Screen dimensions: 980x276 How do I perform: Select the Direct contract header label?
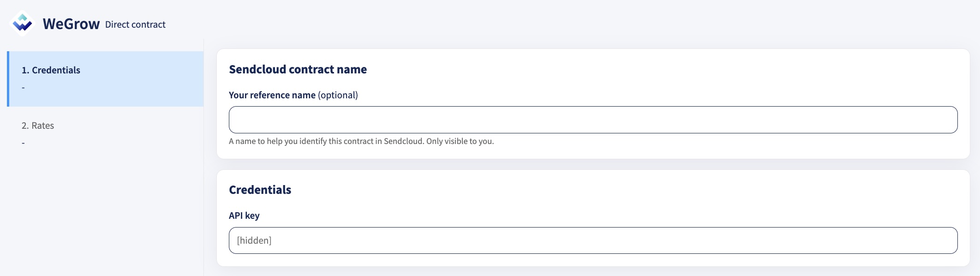(135, 24)
